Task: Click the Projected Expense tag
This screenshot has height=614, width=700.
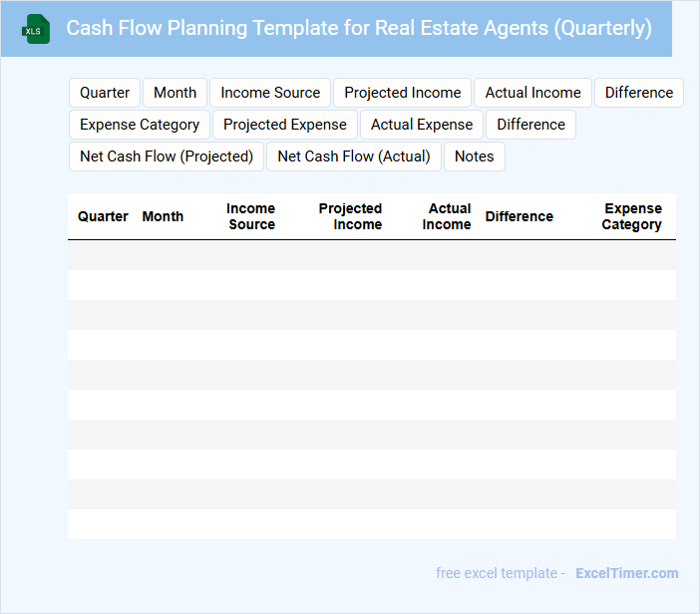Action: tap(285, 125)
